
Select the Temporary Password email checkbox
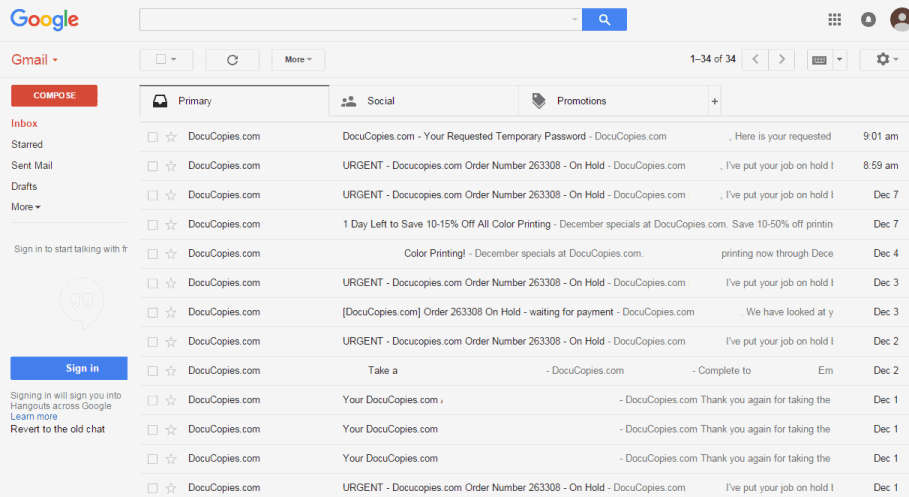pyautogui.click(x=153, y=137)
